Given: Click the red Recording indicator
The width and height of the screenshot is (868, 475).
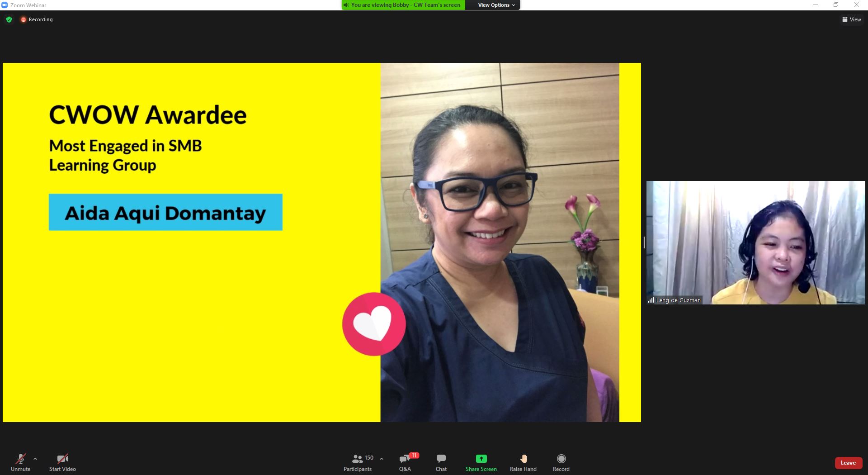Looking at the screenshot, I should pyautogui.click(x=37, y=19).
